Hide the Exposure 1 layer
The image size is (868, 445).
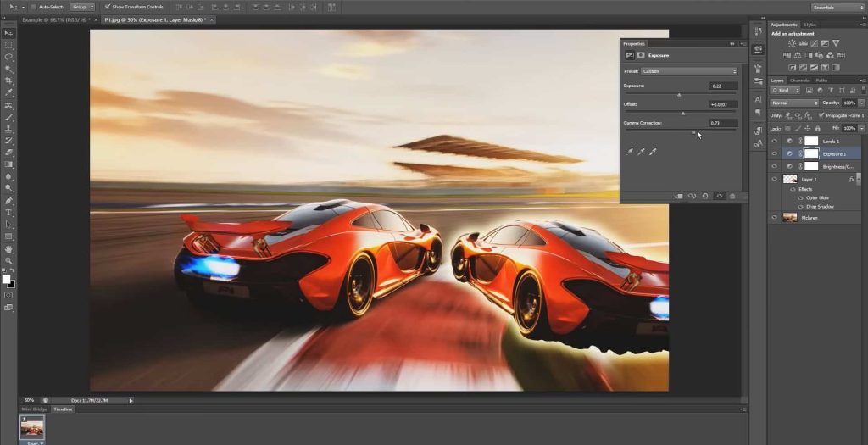click(775, 154)
